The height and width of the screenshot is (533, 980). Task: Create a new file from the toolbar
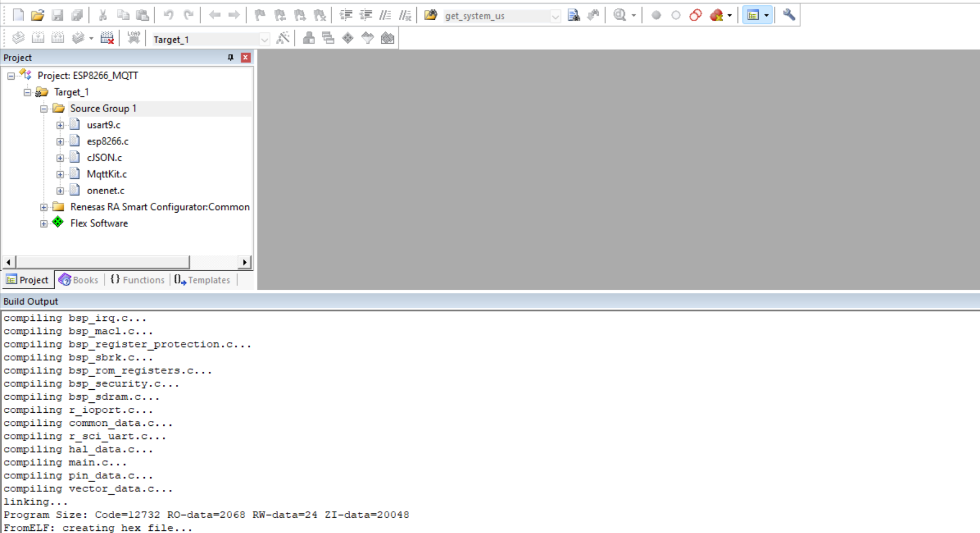18,15
